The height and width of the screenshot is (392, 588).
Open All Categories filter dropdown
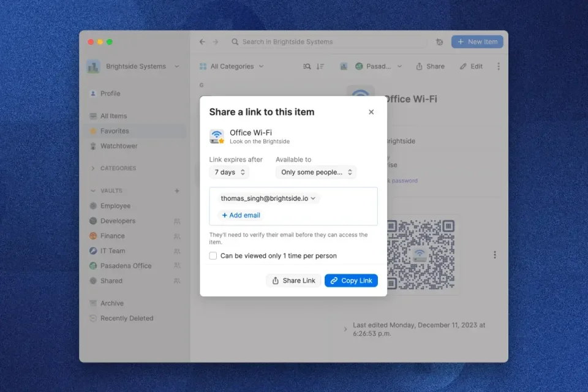(232, 66)
